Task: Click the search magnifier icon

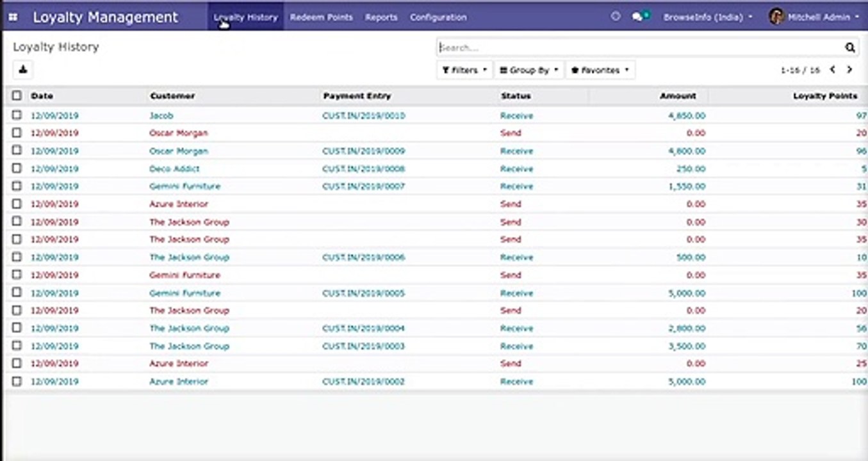Action: coord(849,47)
